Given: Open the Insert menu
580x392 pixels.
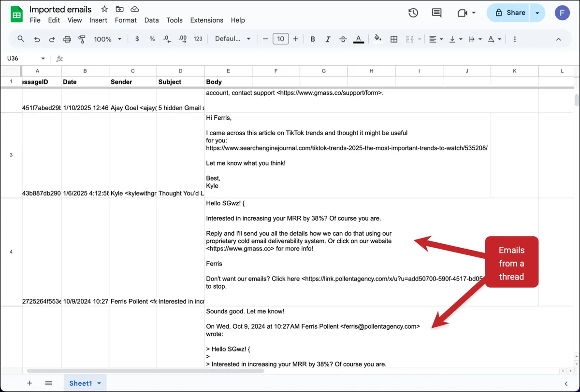Looking at the screenshot, I should coord(99,20).
